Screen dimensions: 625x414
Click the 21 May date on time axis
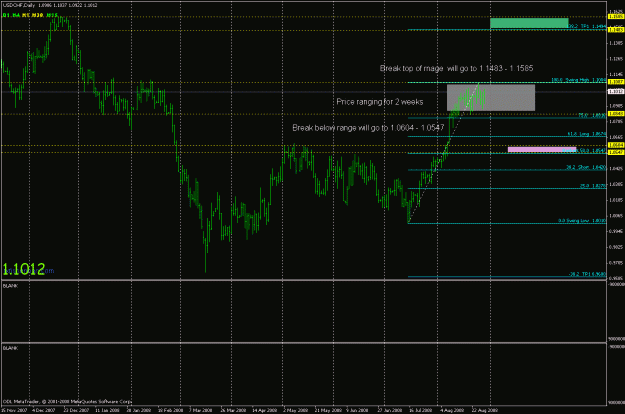[x=328, y=410]
